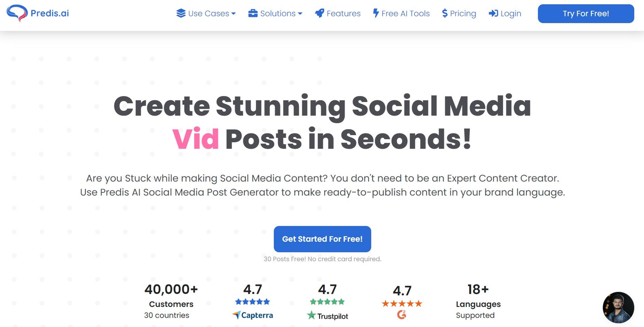Viewport: 644px width, 327px height.
Task: Click the Free AI Tools lightning icon
Action: tap(376, 13)
